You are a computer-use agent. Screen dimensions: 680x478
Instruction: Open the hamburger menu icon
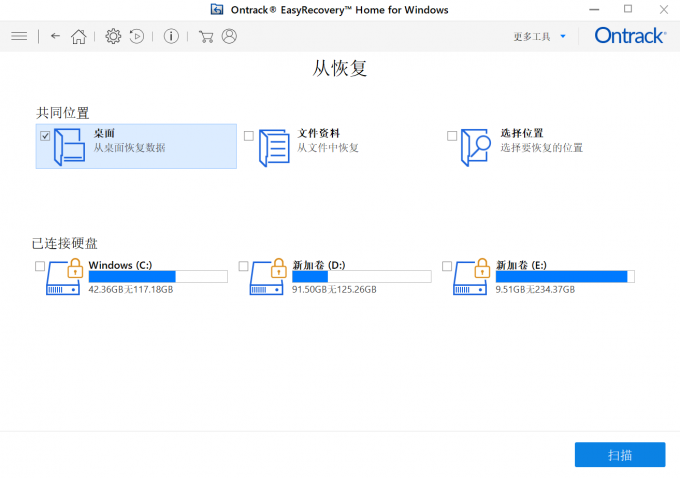pos(19,36)
